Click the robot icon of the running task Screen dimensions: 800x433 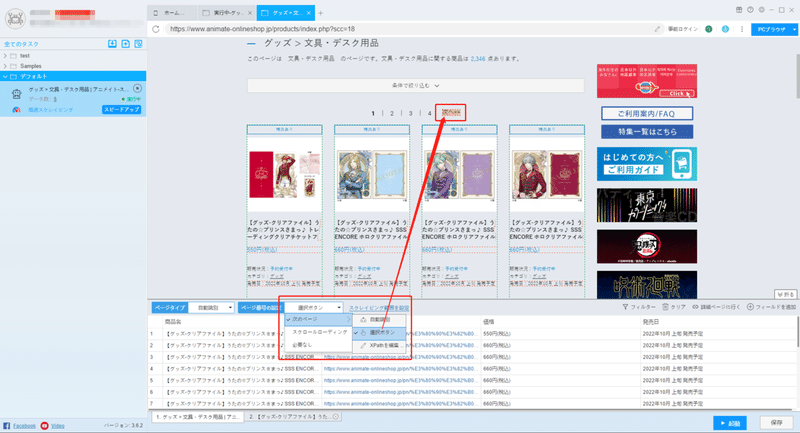tap(16, 94)
